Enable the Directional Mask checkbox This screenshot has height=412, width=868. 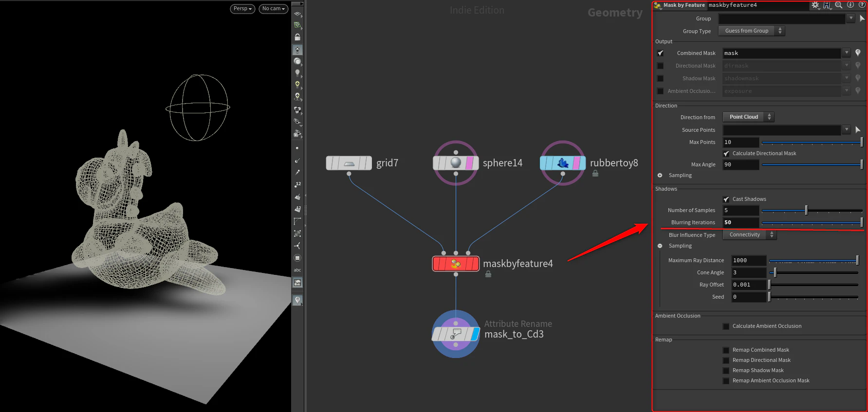[660, 66]
